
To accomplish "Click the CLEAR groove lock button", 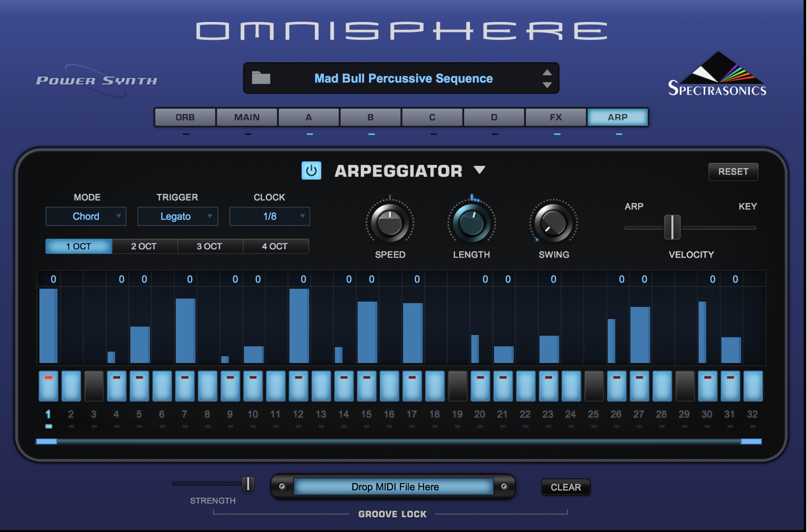I will (566, 487).
